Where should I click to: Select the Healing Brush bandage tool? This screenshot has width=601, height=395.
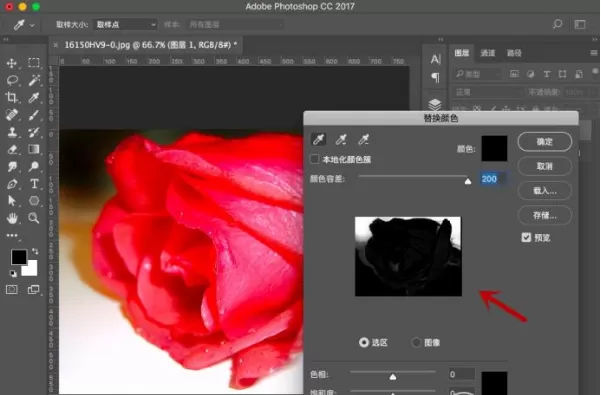click(12, 115)
